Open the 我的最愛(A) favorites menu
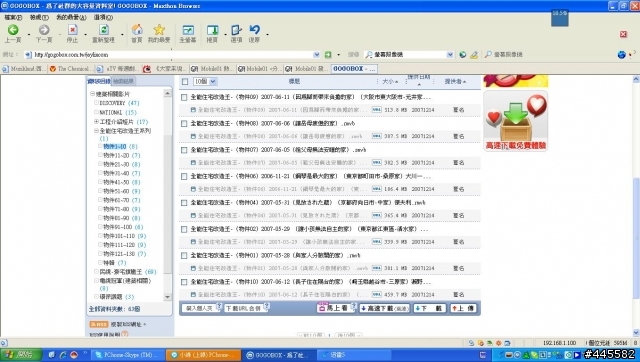 click(71, 18)
